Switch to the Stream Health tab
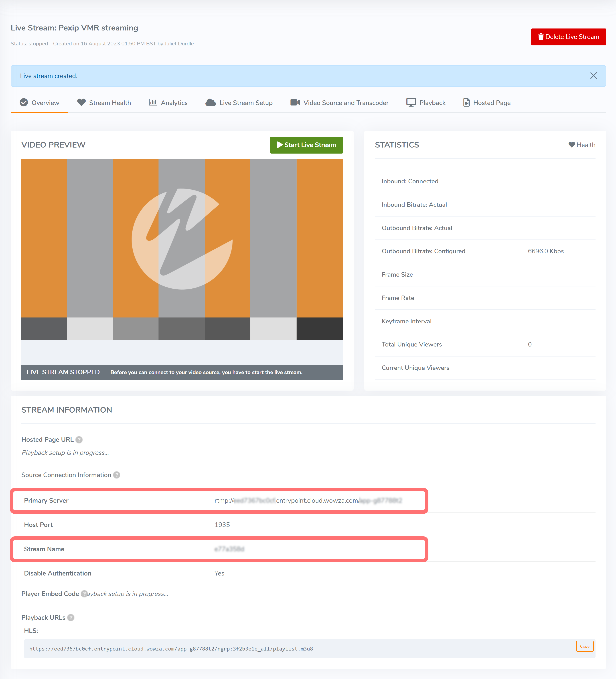 tap(110, 103)
